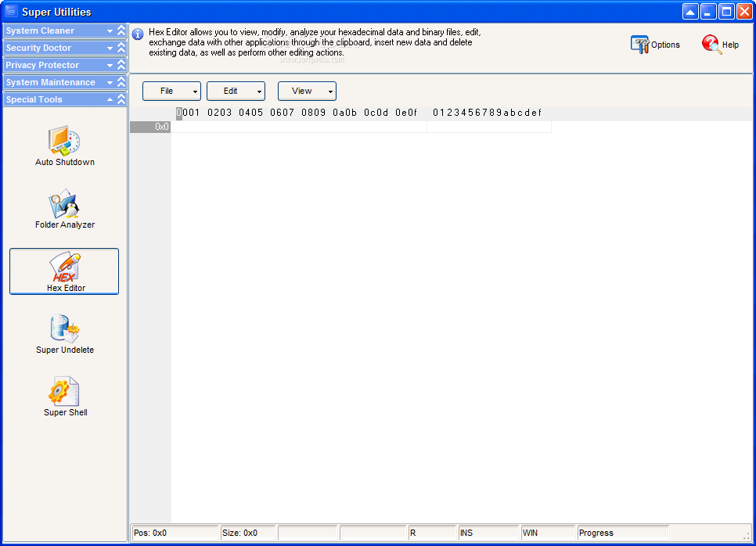Maximize the Super Utilities window
The image size is (756, 546).
click(x=726, y=12)
